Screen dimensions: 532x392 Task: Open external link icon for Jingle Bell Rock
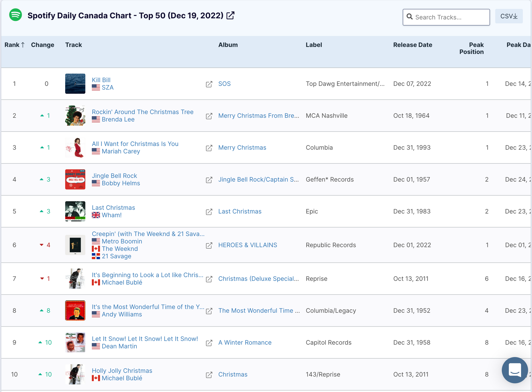tap(209, 180)
